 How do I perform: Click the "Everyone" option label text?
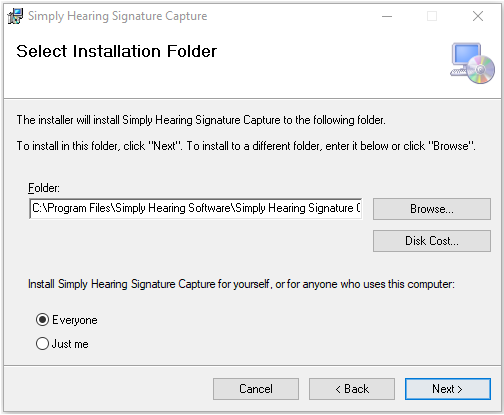[75, 320]
